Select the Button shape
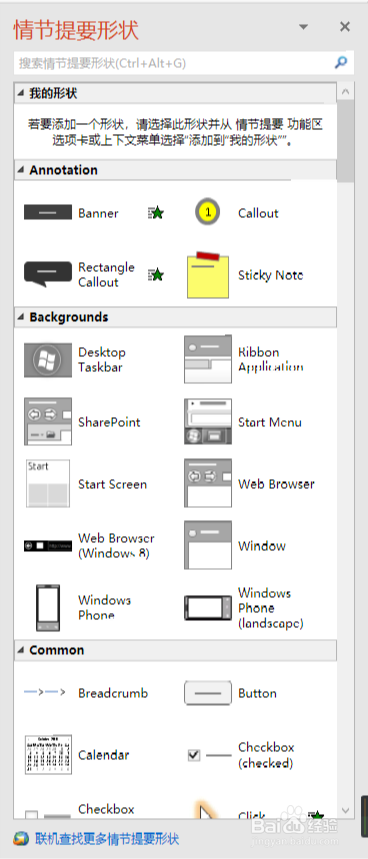 [208, 692]
